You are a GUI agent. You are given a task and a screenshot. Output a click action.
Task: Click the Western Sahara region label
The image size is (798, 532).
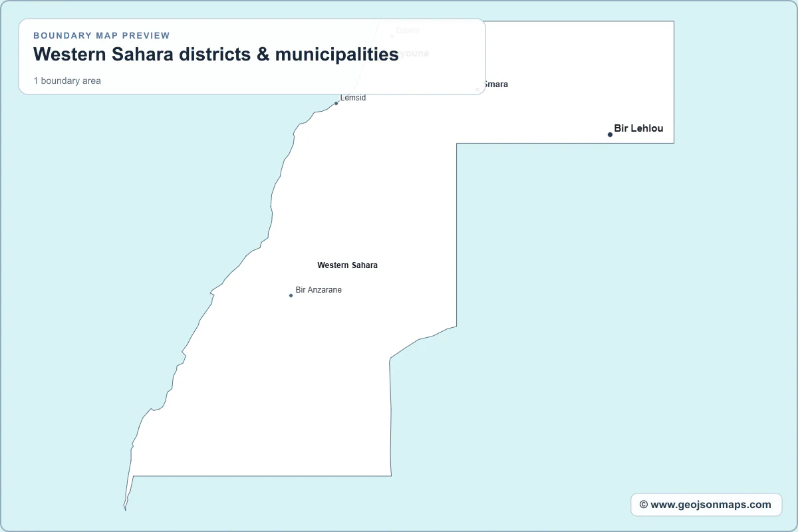point(347,265)
